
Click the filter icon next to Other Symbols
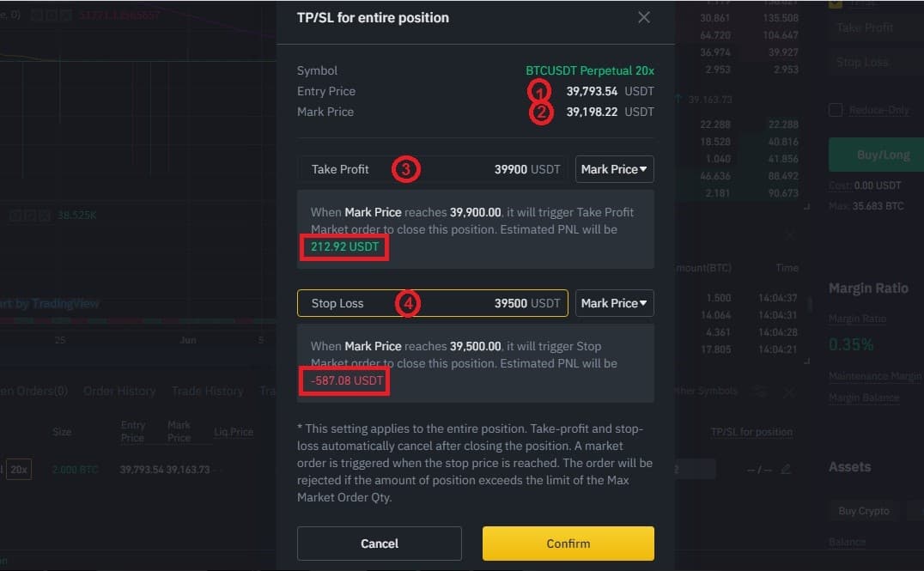point(761,392)
